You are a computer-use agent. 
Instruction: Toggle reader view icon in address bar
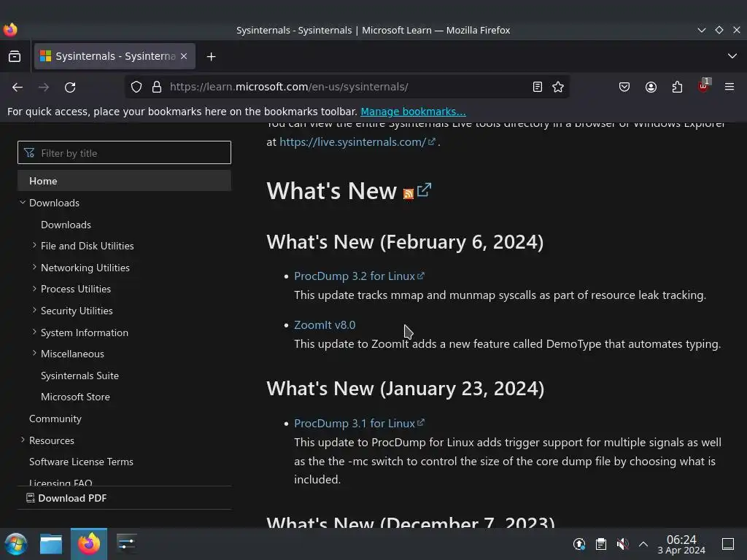click(x=538, y=87)
